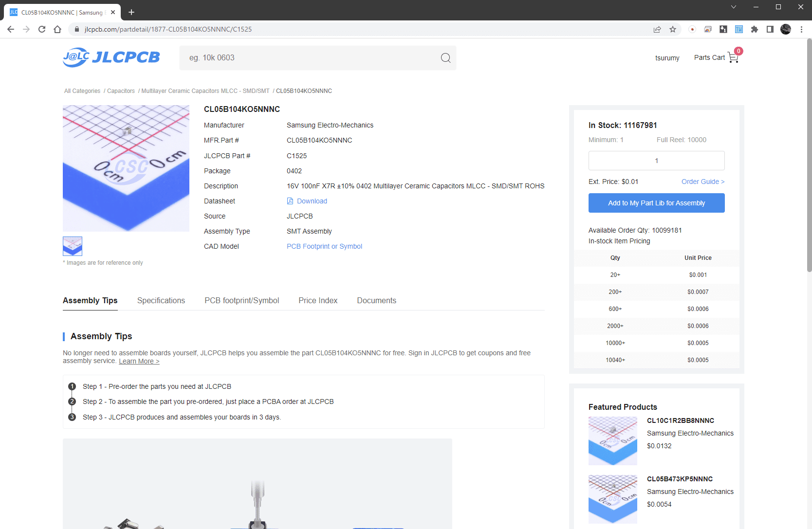Image resolution: width=812 pixels, height=529 pixels.
Task: Click the page vertical scrollbar
Action: (809, 156)
